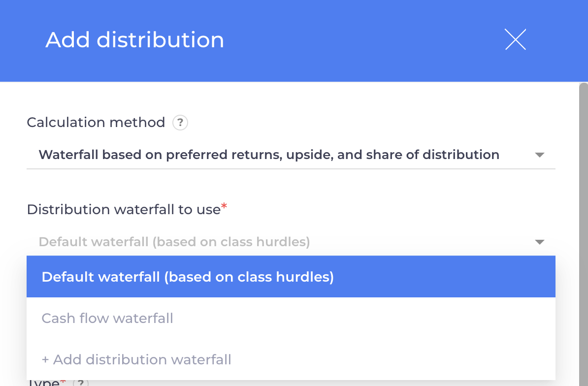Click the X icon in the blue header

[x=515, y=40]
